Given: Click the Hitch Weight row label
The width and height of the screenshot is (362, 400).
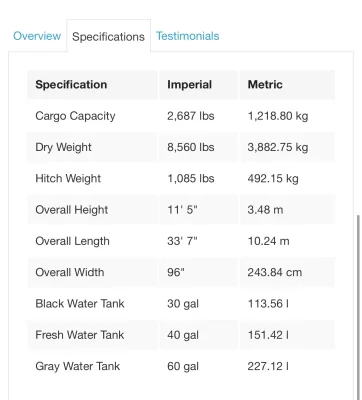Looking at the screenshot, I should 68,178.
